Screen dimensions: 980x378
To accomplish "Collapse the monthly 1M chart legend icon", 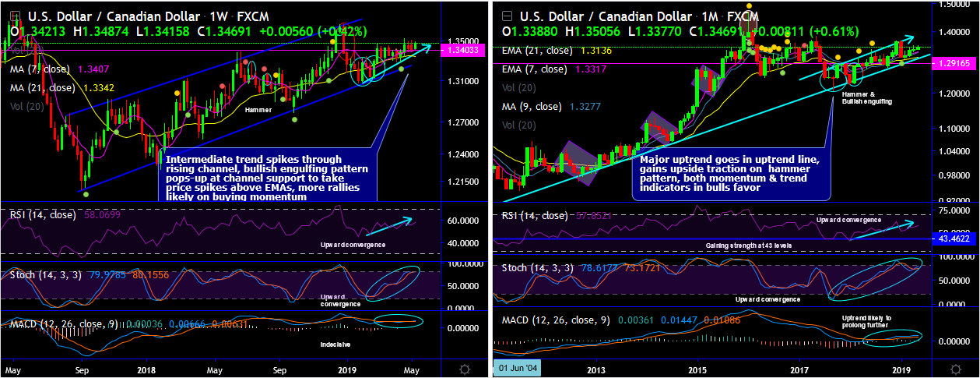I will point(508,16).
